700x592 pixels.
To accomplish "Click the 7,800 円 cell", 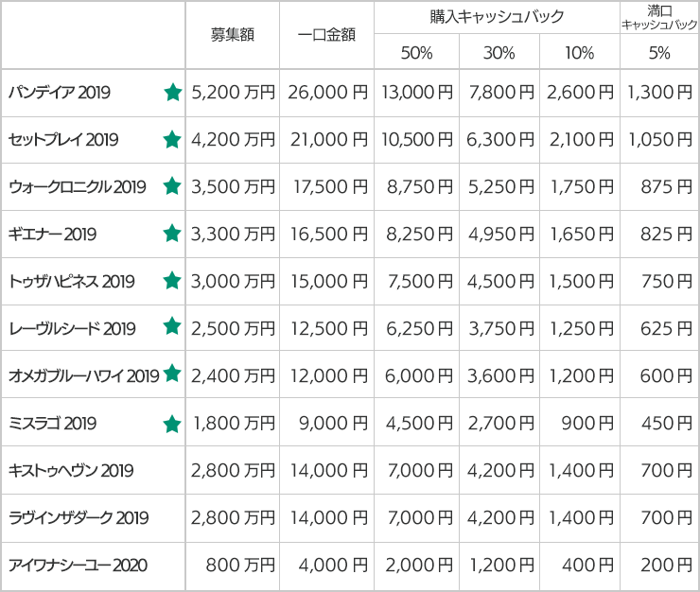I will [501, 93].
